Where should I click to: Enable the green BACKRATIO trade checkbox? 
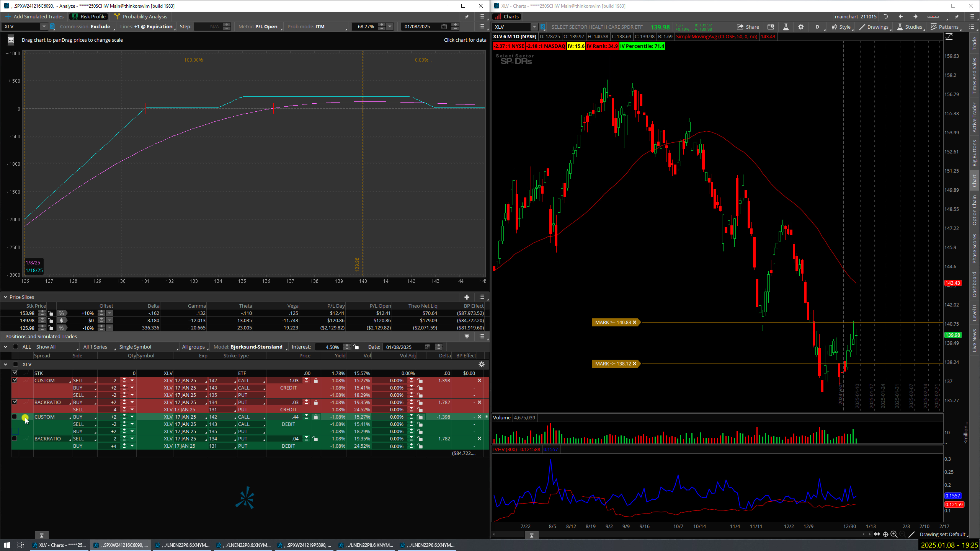pyautogui.click(x=15, y=439)
